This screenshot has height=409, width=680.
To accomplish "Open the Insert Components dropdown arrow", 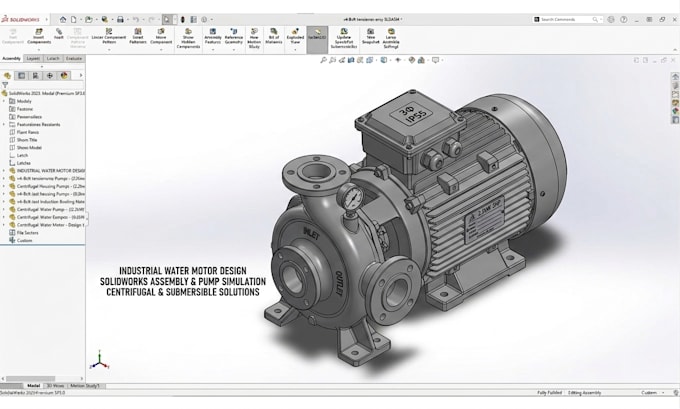I will pos(39,49).
